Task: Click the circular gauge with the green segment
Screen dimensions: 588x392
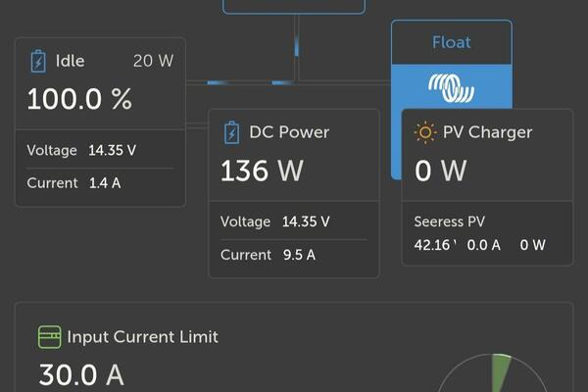Action: pyautogui.click(x=492, y=377)
